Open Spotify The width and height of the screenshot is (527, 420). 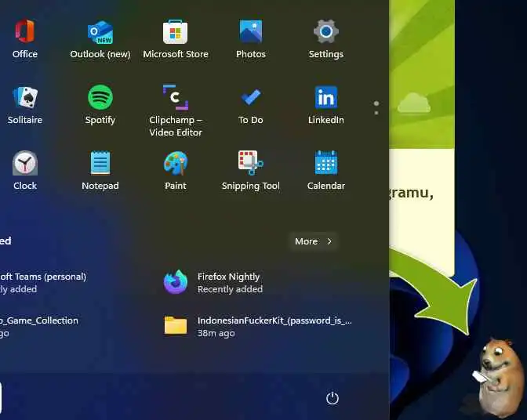(x=100, y=104)
